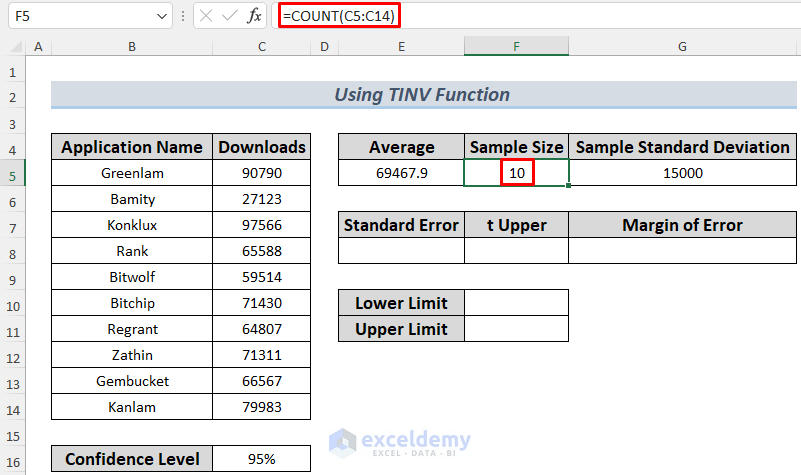Click the Select All corner triangle
This screenshot has height=475, width=801.
pyautogui.click(x=16, y=47)
